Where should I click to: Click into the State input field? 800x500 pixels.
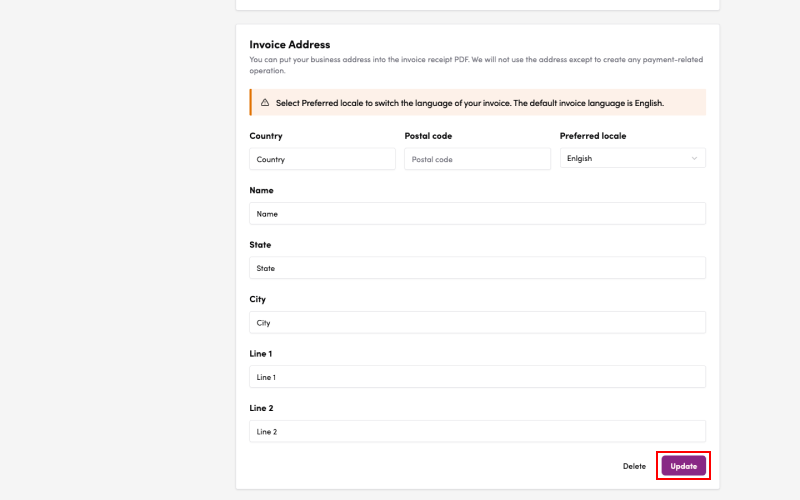pyautogui.click(x=477, y=268)
